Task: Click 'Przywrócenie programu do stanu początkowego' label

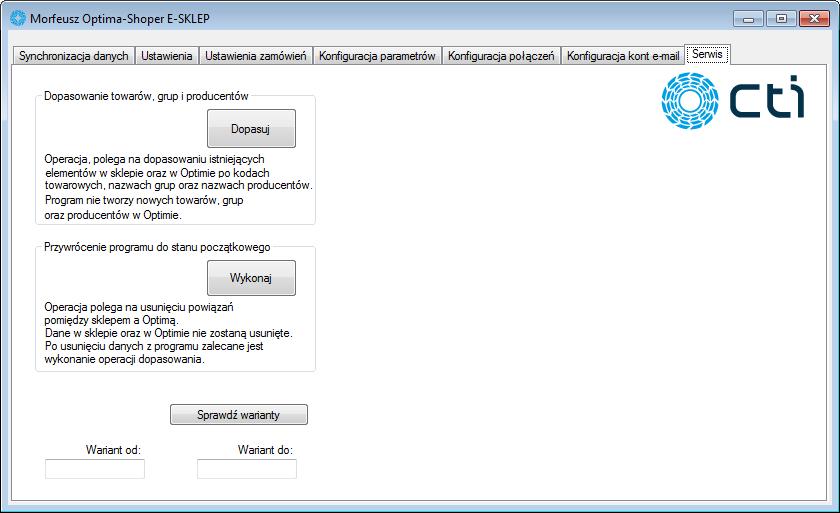Action: point(157,247)
